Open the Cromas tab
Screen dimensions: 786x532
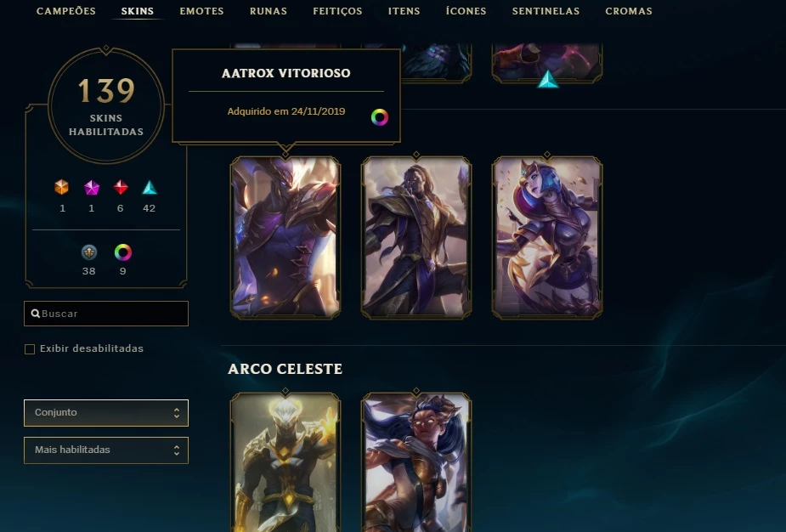(x=629, y=11)
